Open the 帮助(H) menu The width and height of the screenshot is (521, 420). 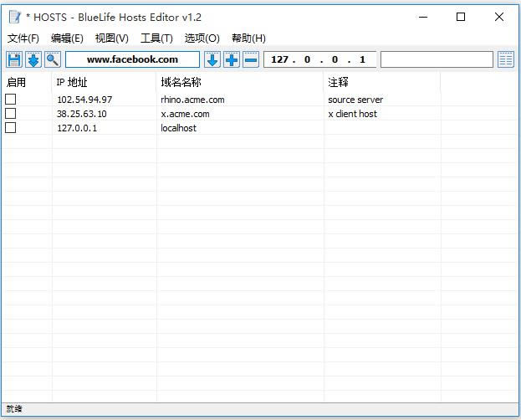(248, 38)
